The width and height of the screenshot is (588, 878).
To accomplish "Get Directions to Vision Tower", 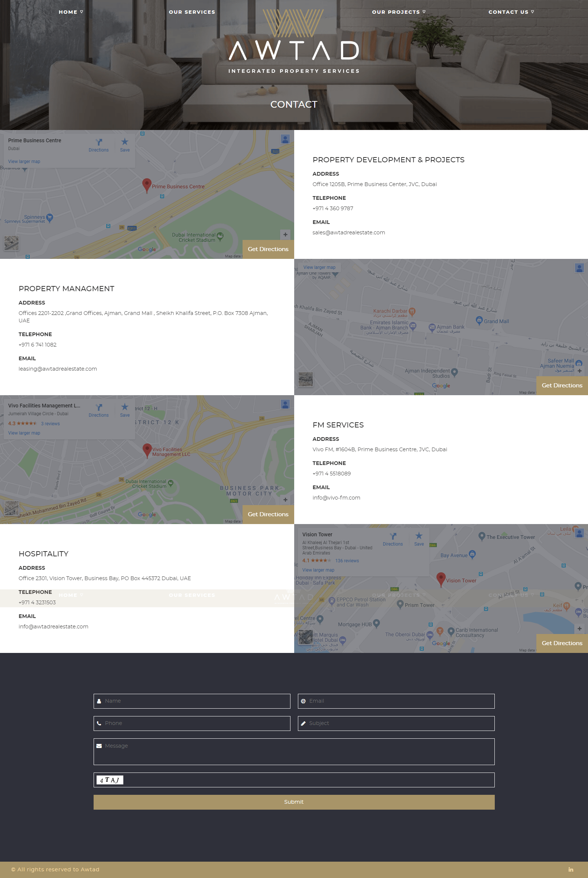I will pyautogui.click(x=562, y=643).
